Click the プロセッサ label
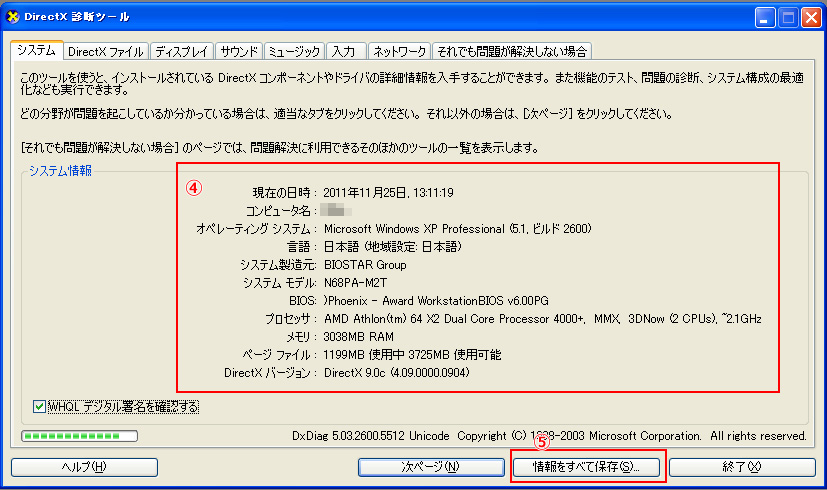Screen dimensions: 827x490 pyautogui.click(x=291, y=319)
